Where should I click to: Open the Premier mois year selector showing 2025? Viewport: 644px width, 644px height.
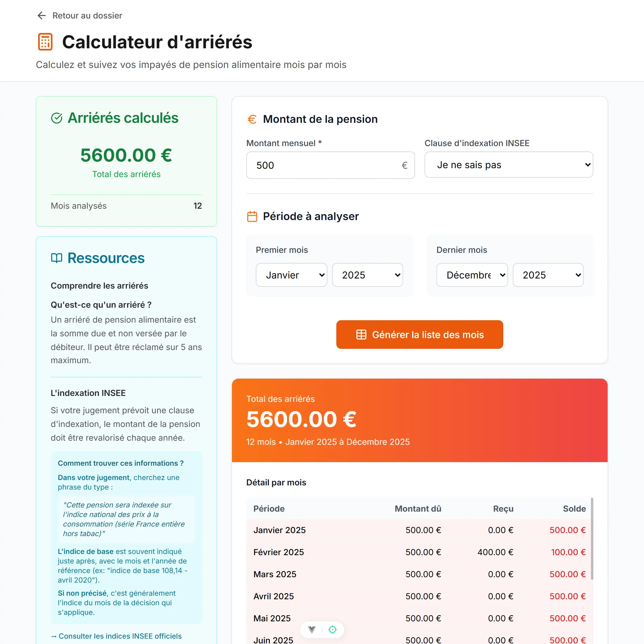coord(367,275)
